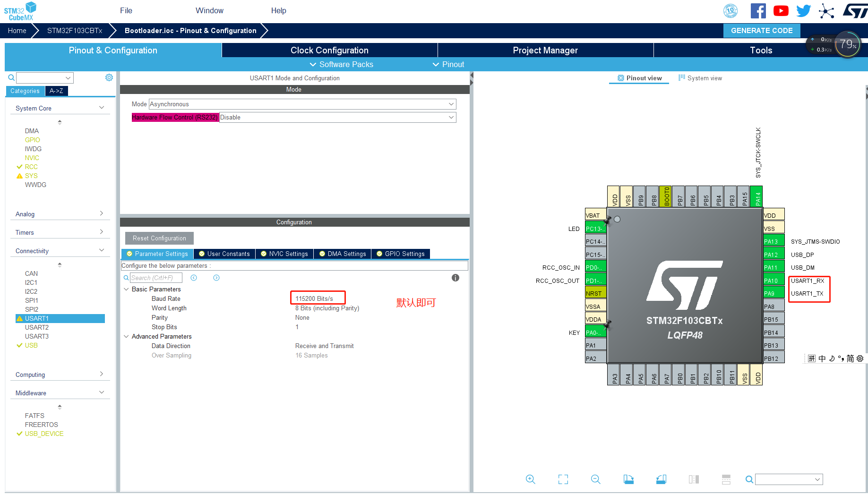Click the ST logo icon
The image size is (868, 494).
click(855, 11)
